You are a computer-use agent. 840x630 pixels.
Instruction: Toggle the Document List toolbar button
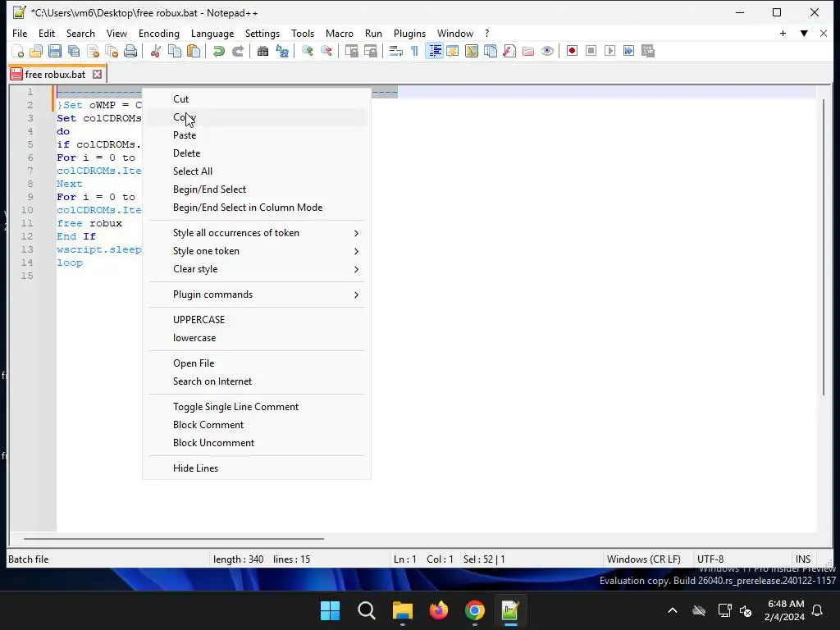tap(491, 51)
